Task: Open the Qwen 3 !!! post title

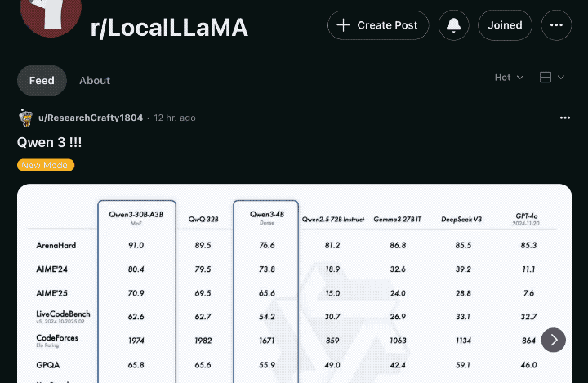Action: pyautogui.click(x=50, y=142)
